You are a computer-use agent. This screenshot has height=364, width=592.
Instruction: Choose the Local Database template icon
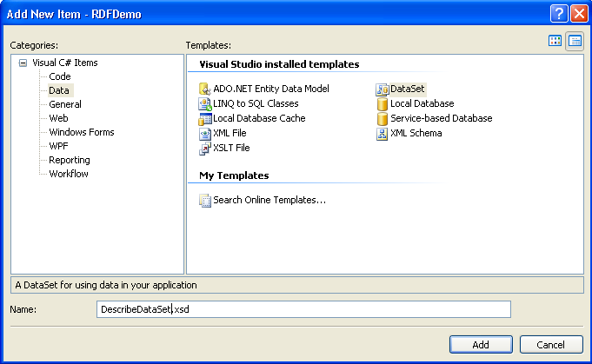pos(382,104)
